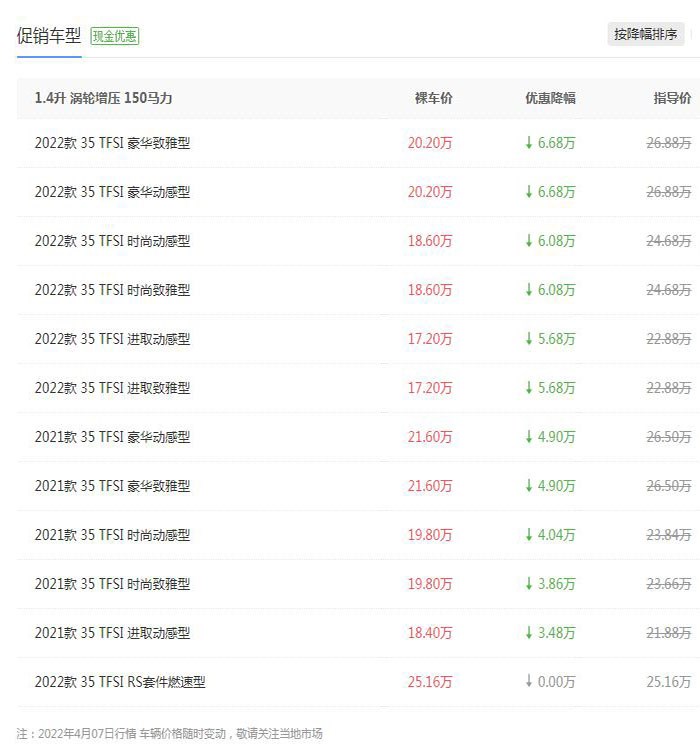Select the 促销车型 tab
The width and height of the screenshot is (700, 746).
(49, 36)
